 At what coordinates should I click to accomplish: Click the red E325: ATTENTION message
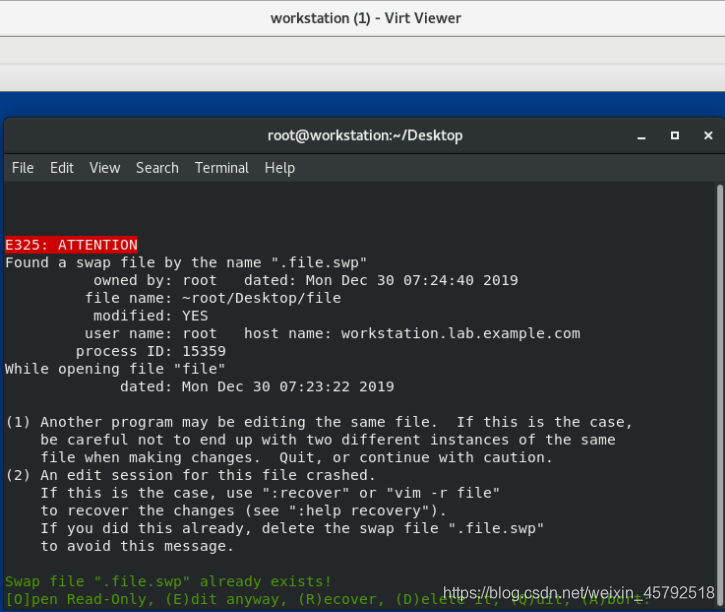pyautogui.click(x=71, y=245)
